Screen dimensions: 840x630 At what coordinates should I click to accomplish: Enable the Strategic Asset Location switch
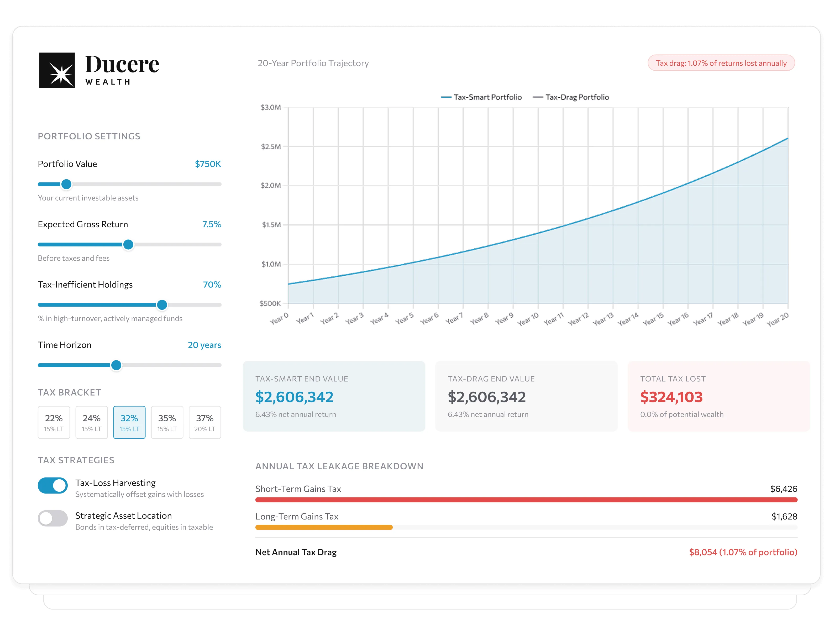coord(53,518)
